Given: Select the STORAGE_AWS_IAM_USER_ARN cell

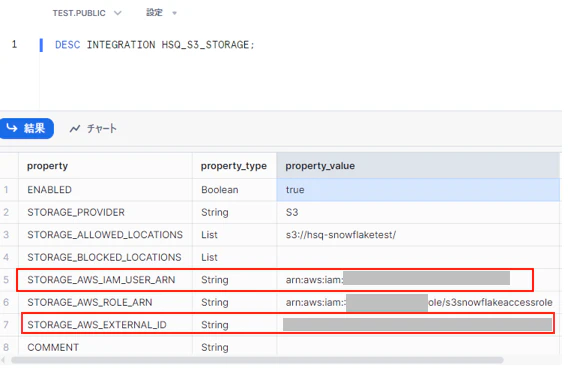Looking at the screenshot, I should click(105, 280).
